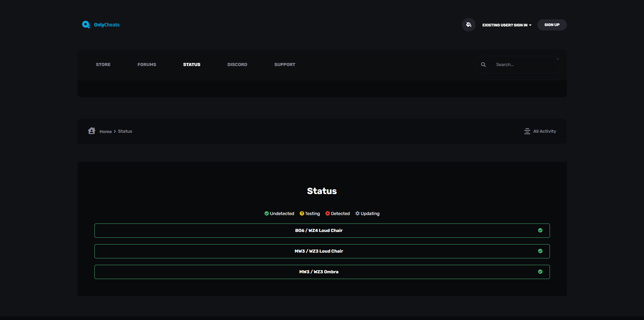Select the Status menu item
Screen dimensions: 644x320
coord(192,65)
